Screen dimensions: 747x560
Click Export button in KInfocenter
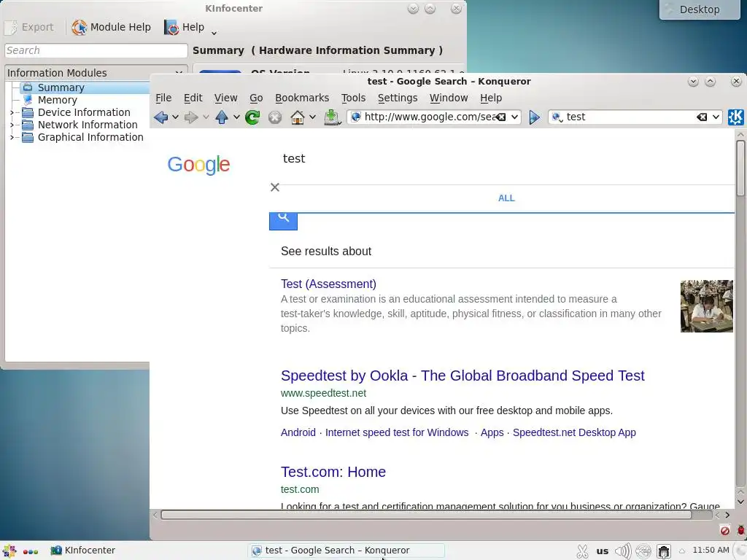[30, 27]
